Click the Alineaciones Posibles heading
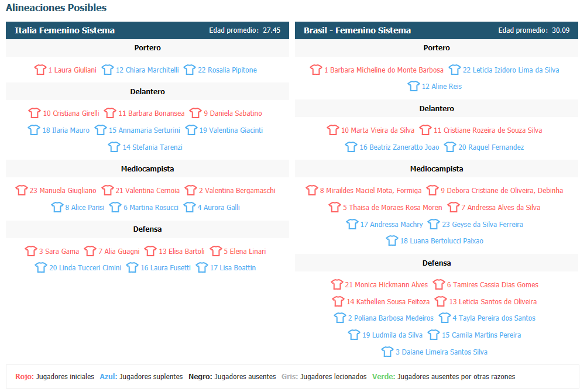 pyautogui.click(x=56, y=8)
